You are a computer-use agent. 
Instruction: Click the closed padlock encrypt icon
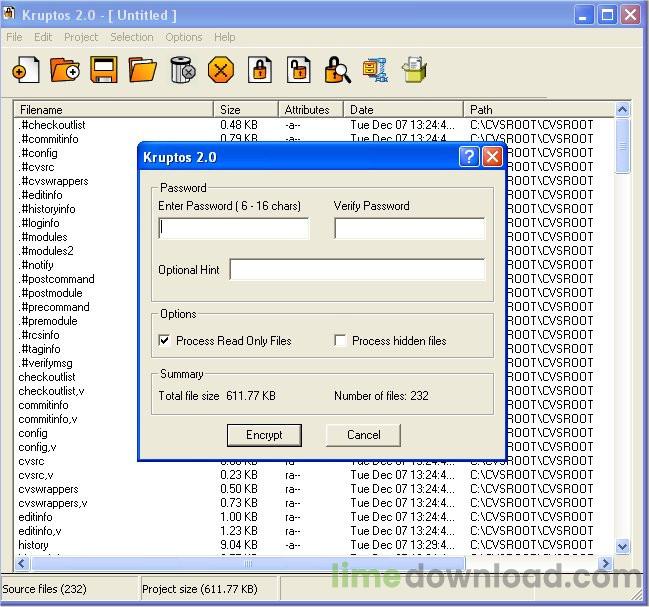point(260,70)
